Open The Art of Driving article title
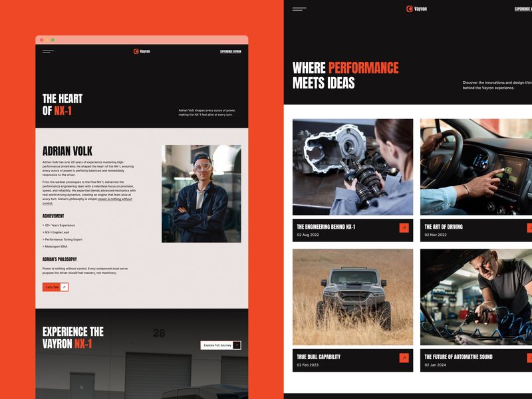The height and width of the screenshot is (399, 532). pyautogui.click(x=444, y=227)
